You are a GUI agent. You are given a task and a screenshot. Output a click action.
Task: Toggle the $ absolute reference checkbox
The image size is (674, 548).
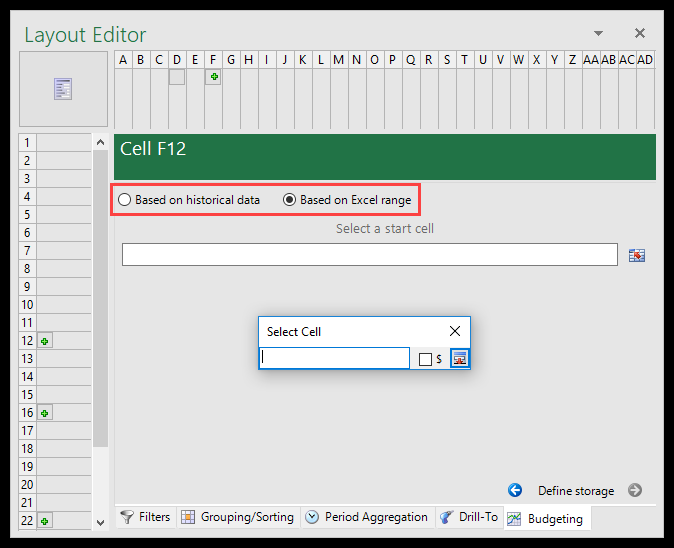[425, 359]
